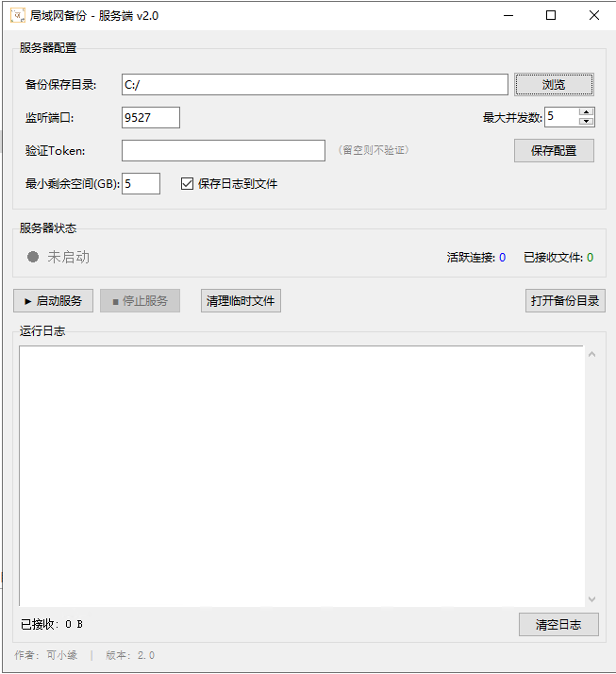The image size is (616, 674).
Task: Click the log scrollbar down arrow
Action: [x=591, y=598]
